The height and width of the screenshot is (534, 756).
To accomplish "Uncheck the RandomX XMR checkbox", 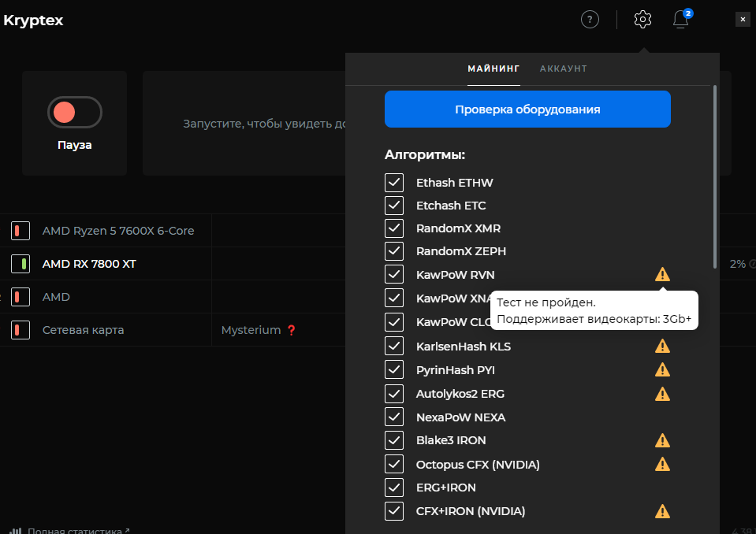I will (394, 228).
